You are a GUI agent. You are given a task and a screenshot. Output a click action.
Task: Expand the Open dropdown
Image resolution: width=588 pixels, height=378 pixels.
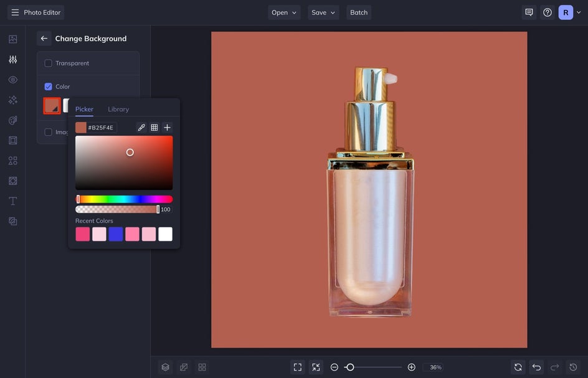(284, 12)
